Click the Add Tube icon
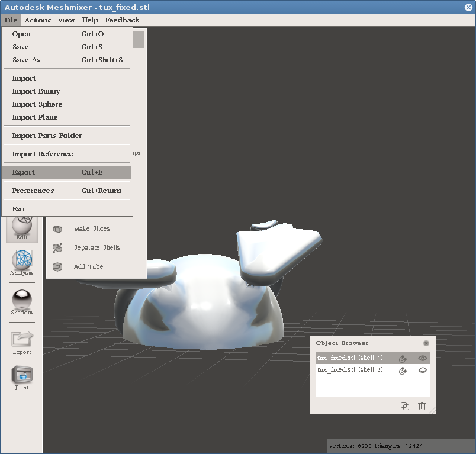This screenshot has height=454, width=476. click(57, 266)
